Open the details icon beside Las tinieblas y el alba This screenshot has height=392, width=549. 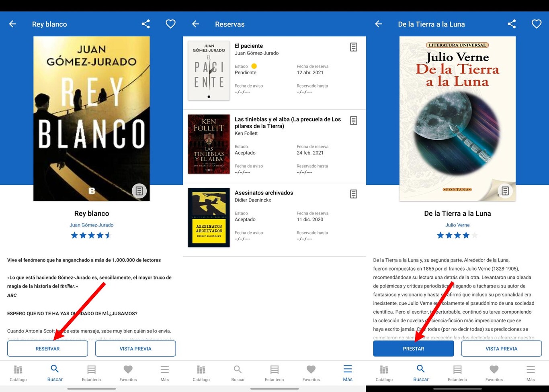click(x=353, y=120)
